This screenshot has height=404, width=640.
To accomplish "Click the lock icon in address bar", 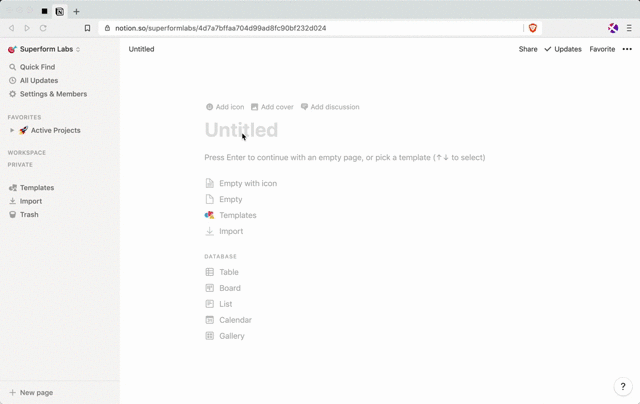I will pyautogui.click(x=107, y=28).
